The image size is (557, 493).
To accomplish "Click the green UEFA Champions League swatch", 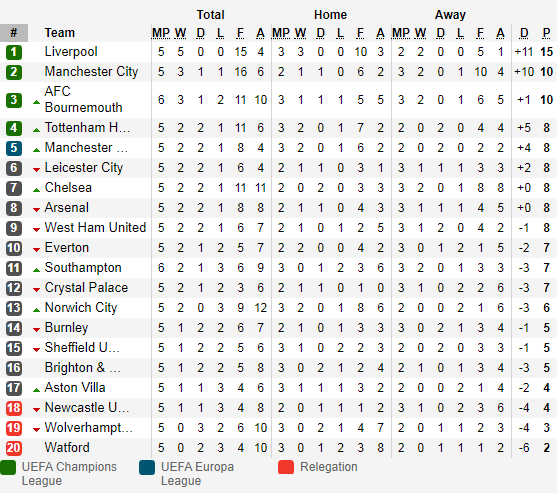I will tap(8, 467).
